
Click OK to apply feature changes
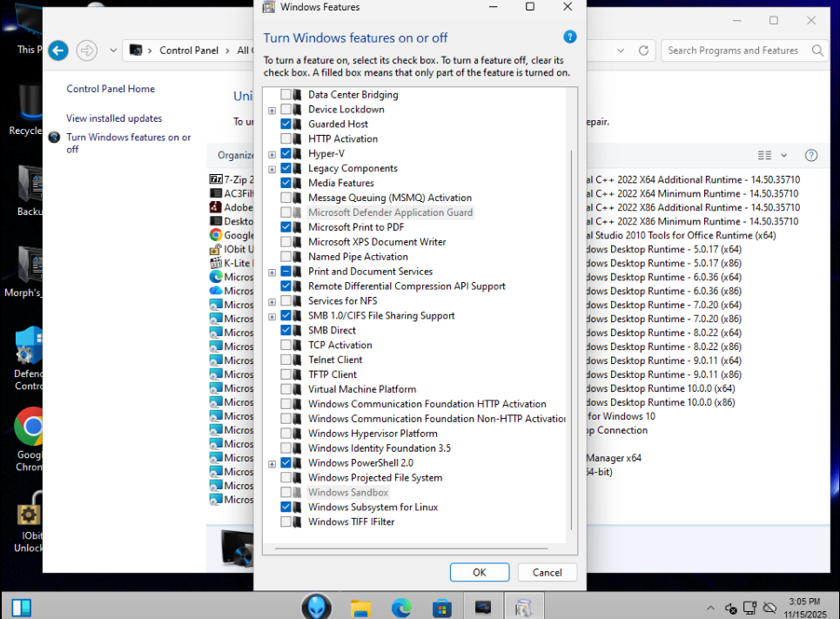click(x=479, y=572)
